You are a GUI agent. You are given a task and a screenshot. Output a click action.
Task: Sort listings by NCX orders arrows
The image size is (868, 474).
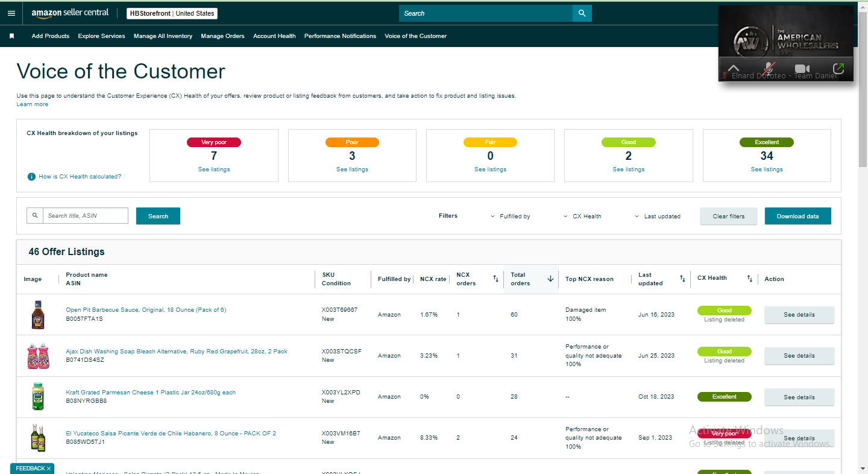[x=495, y=279]
